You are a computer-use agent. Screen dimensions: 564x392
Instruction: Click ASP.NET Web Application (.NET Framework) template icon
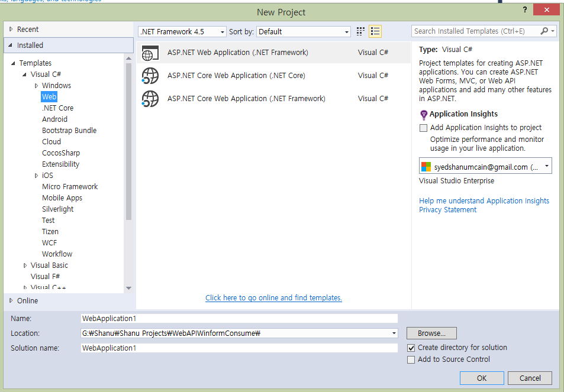tap(150, 53)
